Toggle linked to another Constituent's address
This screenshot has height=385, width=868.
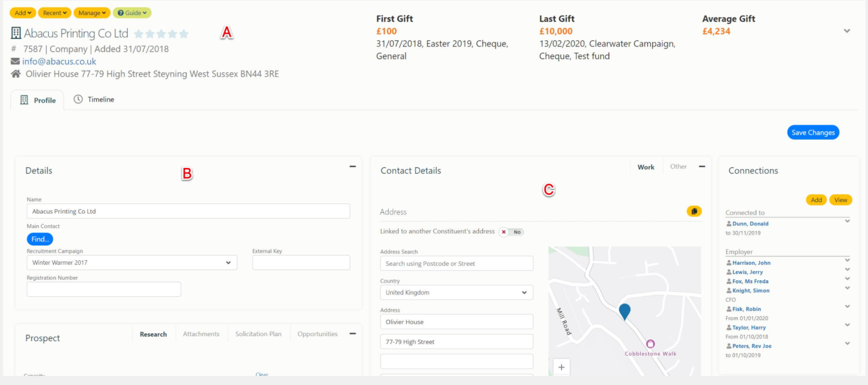pyautogui.click(x=512, y=232)
